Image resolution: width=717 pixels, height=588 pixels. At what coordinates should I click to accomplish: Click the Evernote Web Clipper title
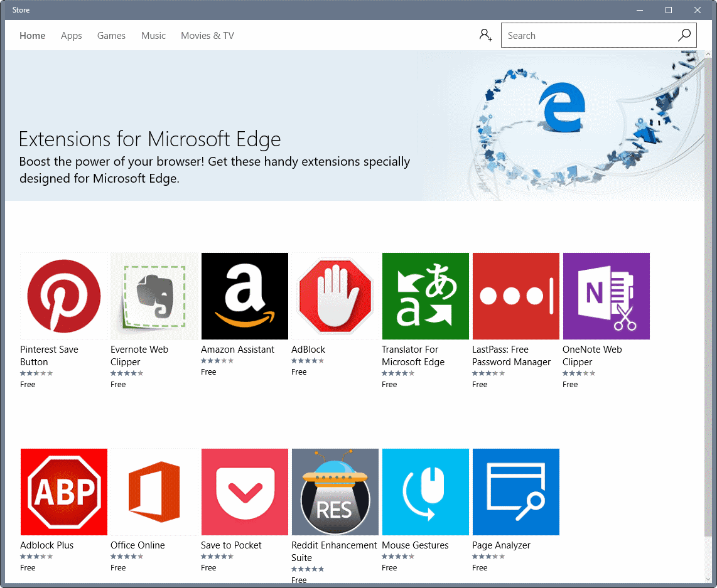pyautogui.click(x=139, y=355)
